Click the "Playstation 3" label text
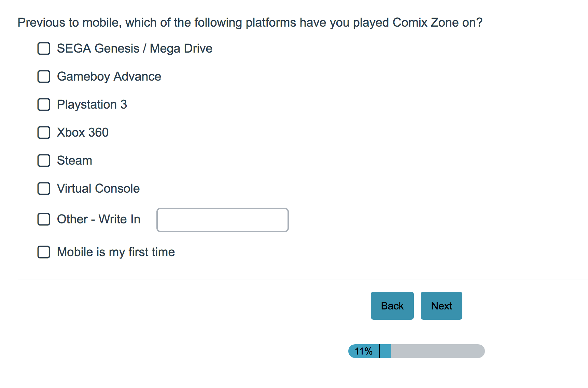 pos(92,105)
